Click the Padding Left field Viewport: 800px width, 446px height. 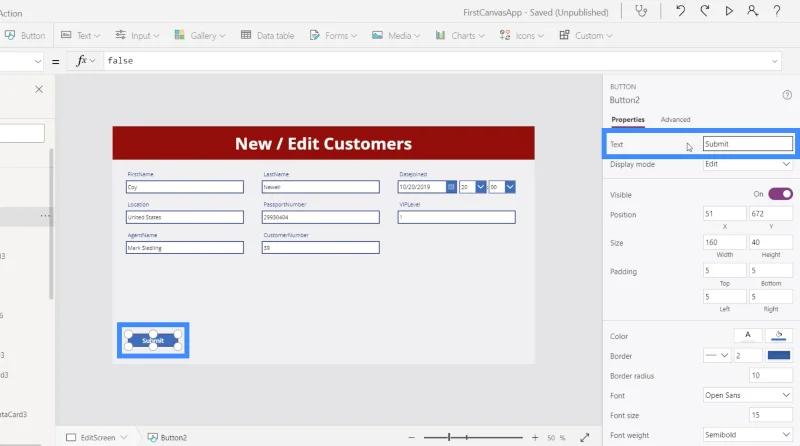tap(724, 296)
